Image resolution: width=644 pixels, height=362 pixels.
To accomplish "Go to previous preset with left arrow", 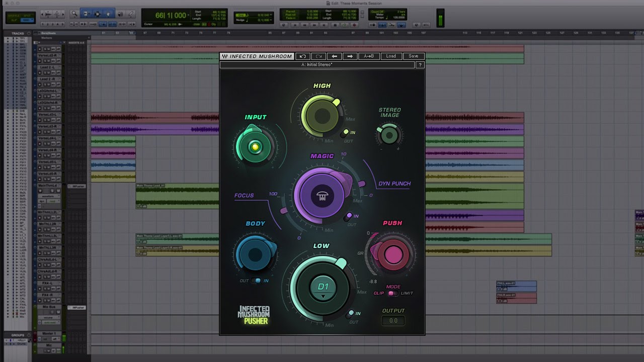I will 335,56.
